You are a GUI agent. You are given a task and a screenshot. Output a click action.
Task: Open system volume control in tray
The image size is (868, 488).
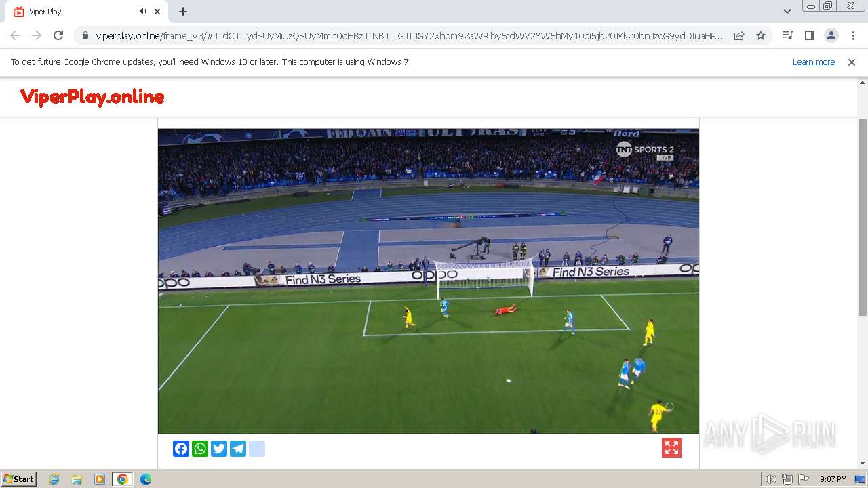[x=770, y=479]
